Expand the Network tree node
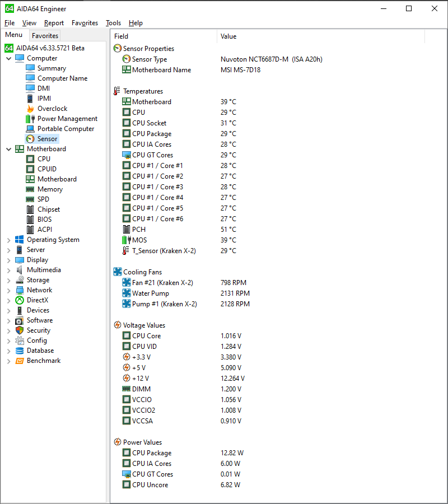Image resolution: width=448 pixels, height=504 pixels. pyautogui.click(x=8, y=290)
